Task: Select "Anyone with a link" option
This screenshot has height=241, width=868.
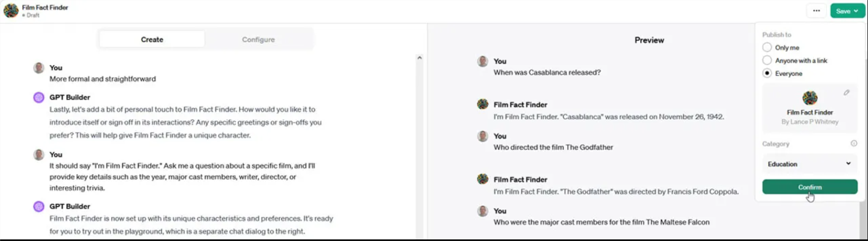Action: [x=767, y=61]
